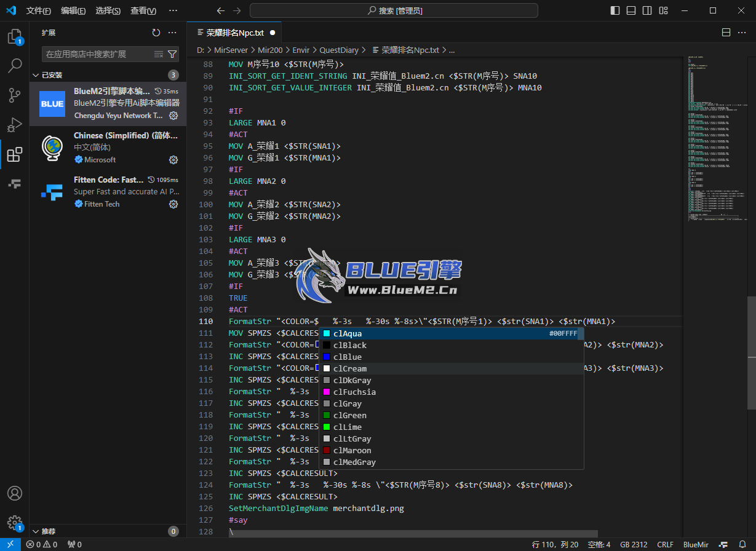Image resolution: width=756 pixels, height=551 pixels.
Task: Toggle the secondary sidebar visibility
Action: [x=647, y=10]
